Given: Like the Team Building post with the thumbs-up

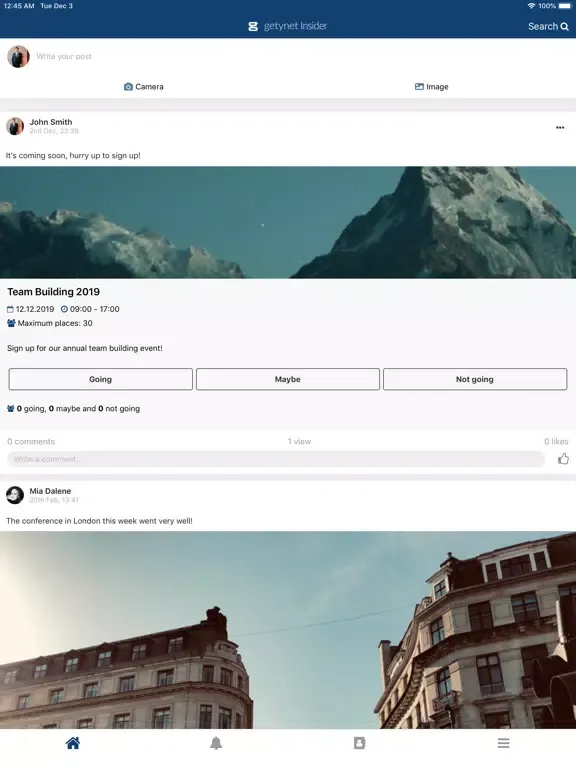Looking at the screenshot, I should point(563,459).
